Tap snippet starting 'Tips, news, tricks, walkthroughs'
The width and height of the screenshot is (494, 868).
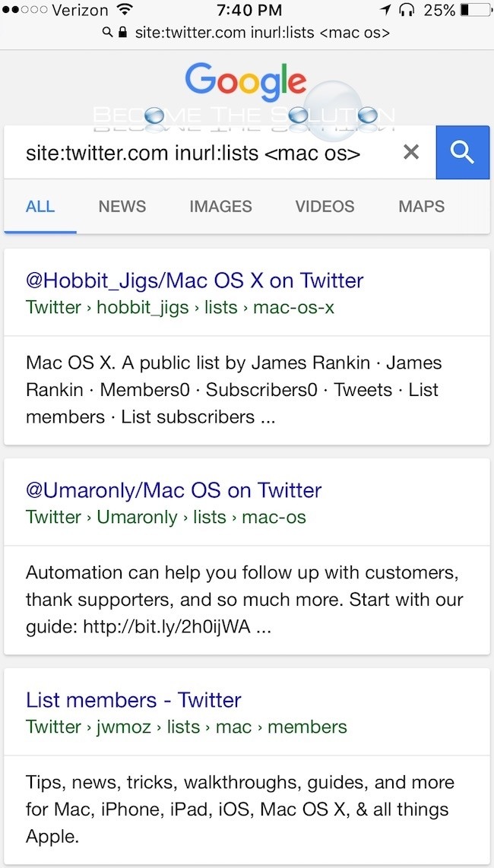pos(240,809)
